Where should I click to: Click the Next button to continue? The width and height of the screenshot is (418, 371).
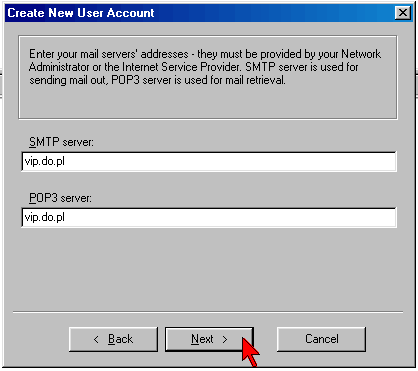click(209, 339)
